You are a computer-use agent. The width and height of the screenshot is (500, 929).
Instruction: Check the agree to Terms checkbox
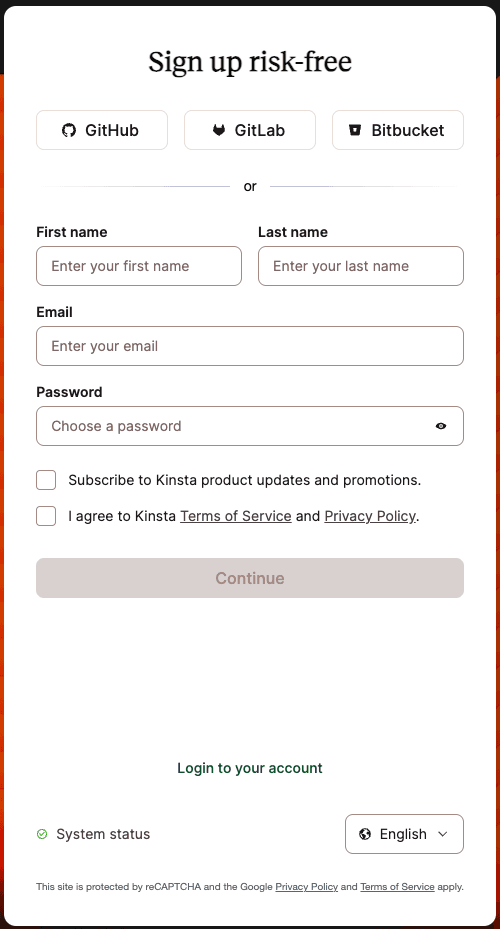tap(46, 516)
